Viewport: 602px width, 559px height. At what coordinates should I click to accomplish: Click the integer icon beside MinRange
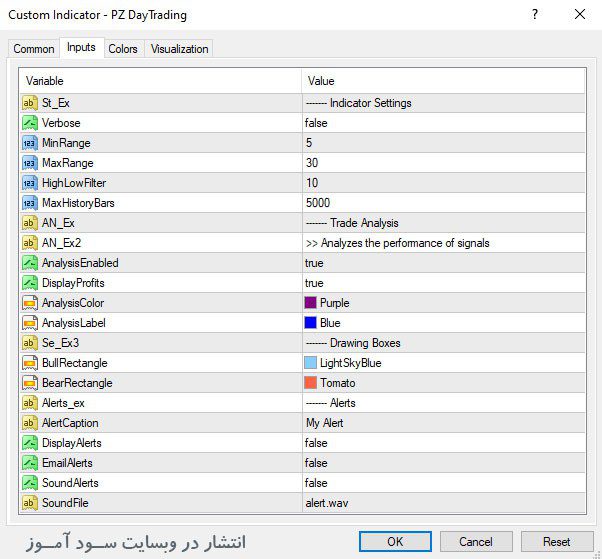pyautogui.click(x=30, y=143)
